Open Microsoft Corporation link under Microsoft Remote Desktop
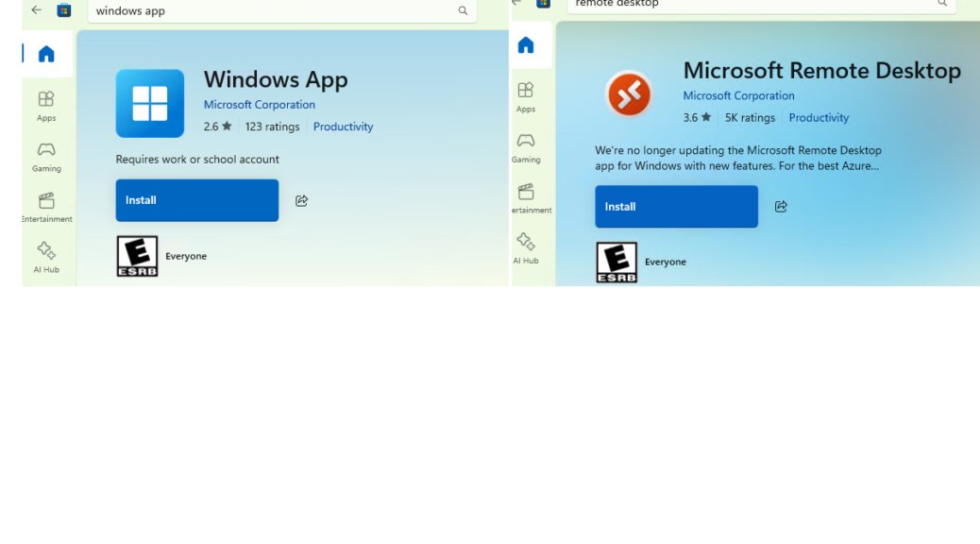 tap(738, 95)
